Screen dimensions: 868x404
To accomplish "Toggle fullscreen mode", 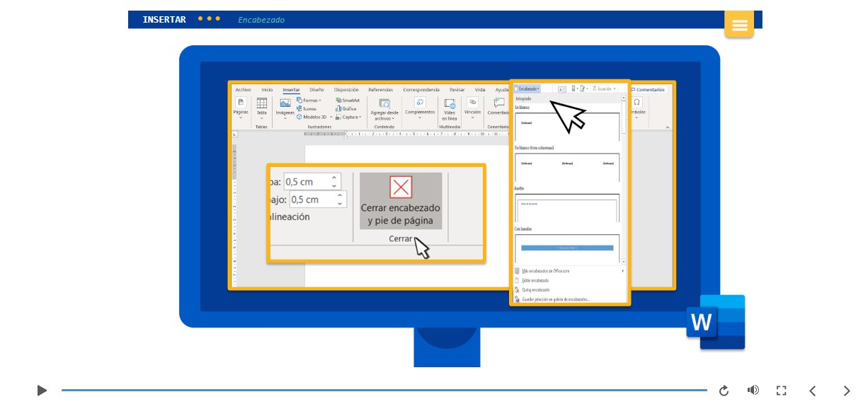I will 782,391.
